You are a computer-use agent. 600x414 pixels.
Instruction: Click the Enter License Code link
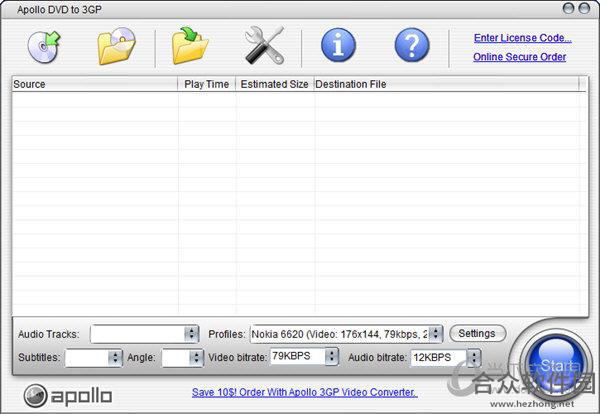tap(522, 38)
